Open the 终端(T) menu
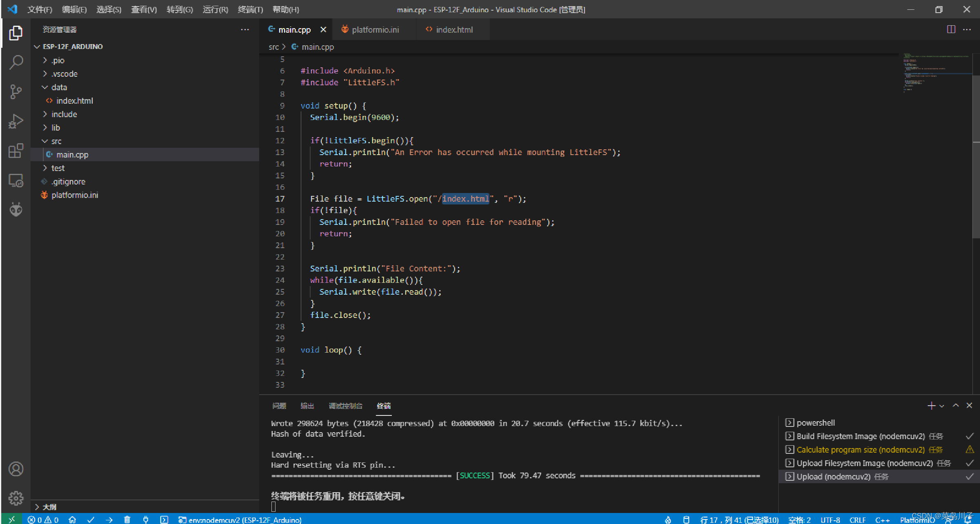 (250, 9)
